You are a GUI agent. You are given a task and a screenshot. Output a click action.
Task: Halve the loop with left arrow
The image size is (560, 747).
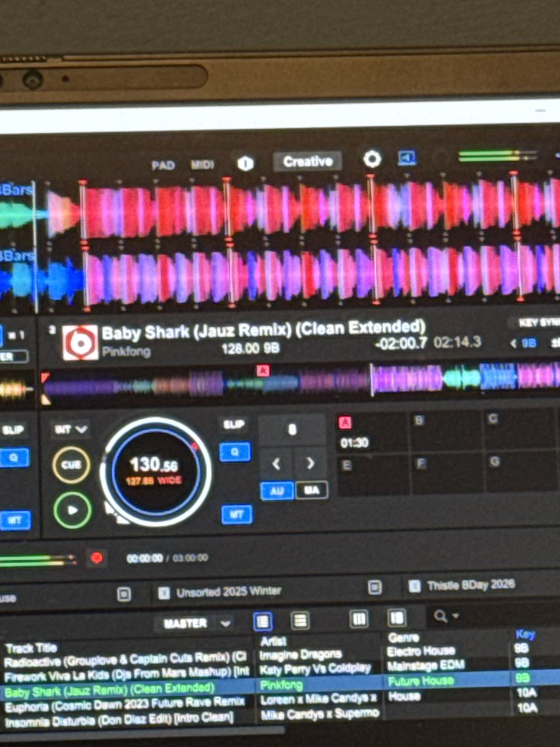(276, 463)
